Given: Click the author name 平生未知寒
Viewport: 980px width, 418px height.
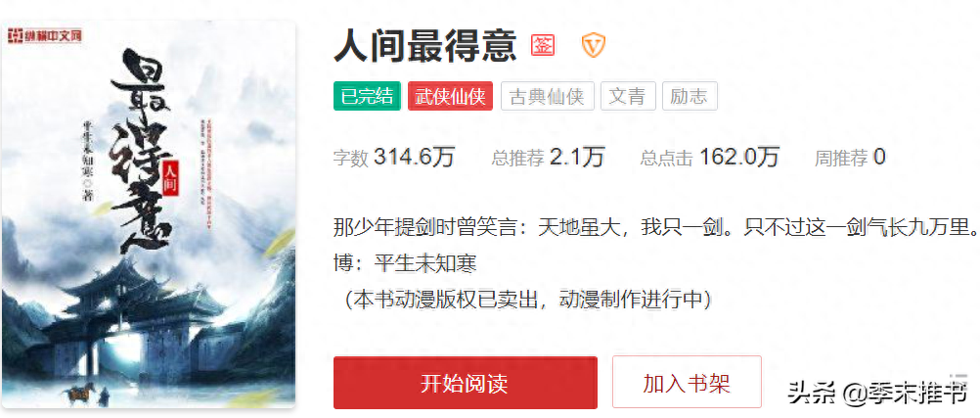Looking at the screenshot, I should [x=425, y=263].
